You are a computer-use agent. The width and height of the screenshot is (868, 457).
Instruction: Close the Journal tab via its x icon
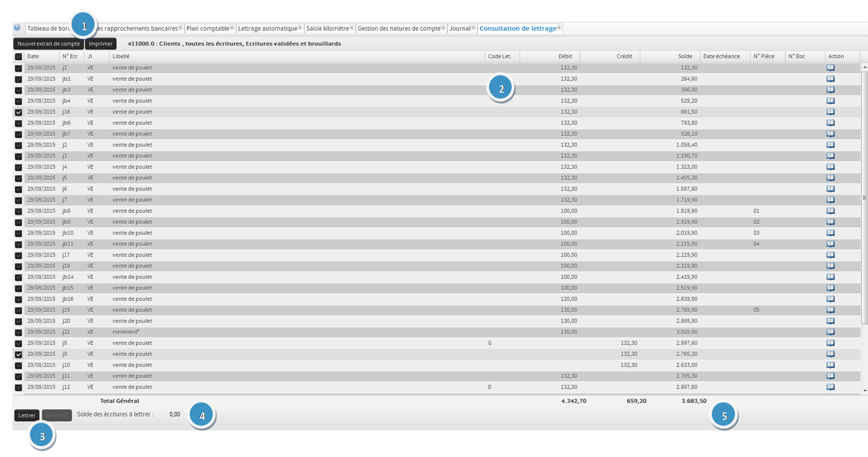tap(473, 28)
